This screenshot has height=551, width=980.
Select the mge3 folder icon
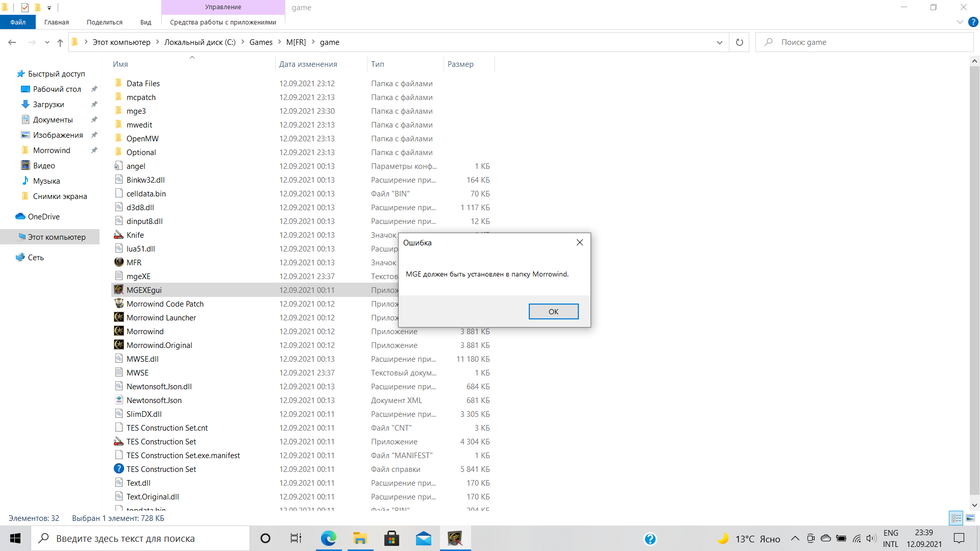119,111
